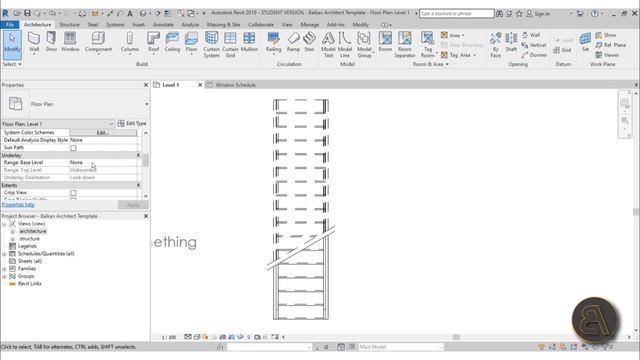The width and height of the screenshot is (640, 360).
Task: Close the Properties palette
Action: (146, 85)
